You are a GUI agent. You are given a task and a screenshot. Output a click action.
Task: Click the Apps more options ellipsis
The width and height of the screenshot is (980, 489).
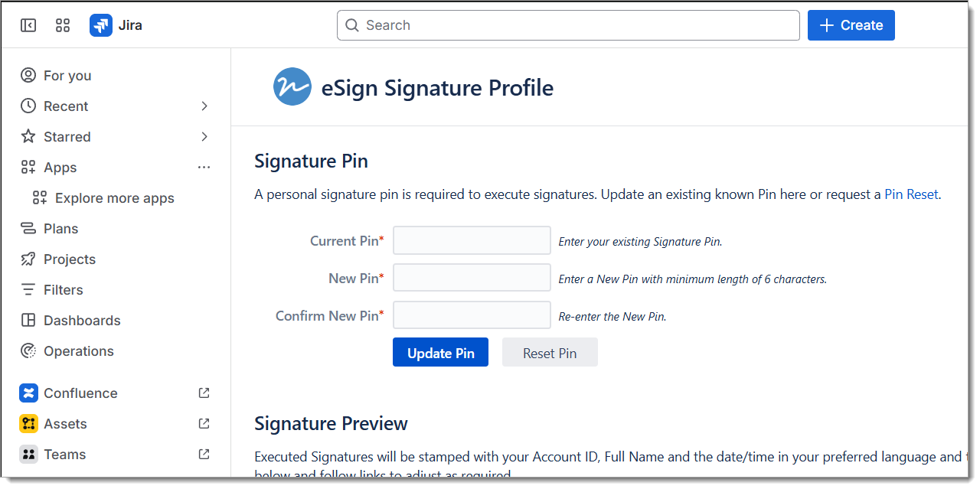(204, 168)
